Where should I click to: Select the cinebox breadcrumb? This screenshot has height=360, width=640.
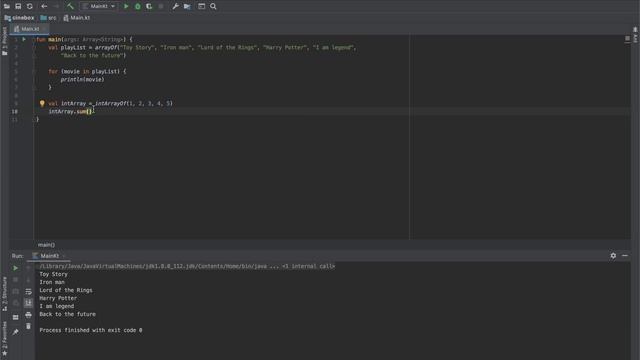click(x=20, y=18)
